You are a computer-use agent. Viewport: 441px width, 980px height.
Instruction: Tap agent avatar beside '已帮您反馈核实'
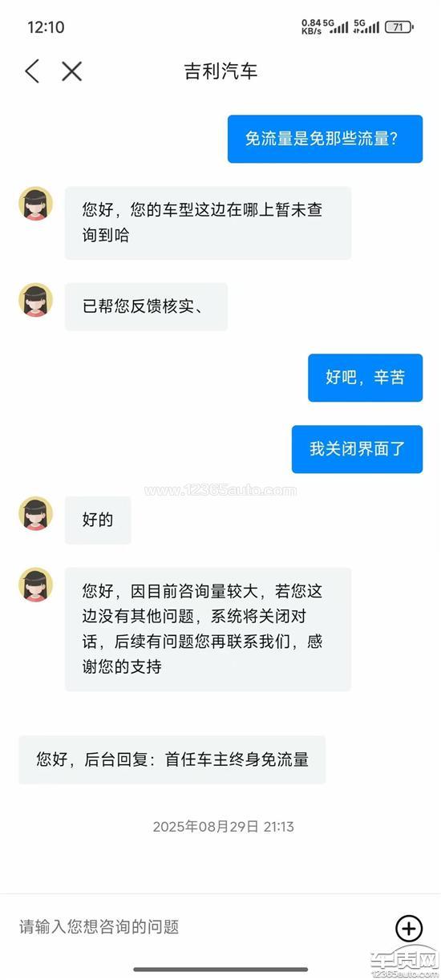(35, 300)
